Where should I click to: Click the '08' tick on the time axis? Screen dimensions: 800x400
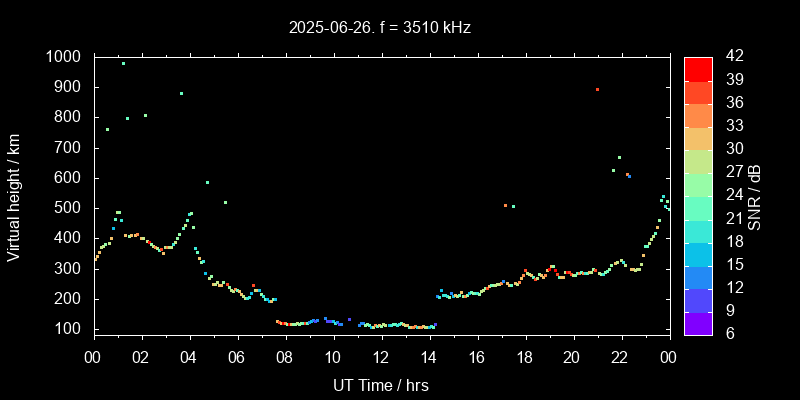(x=285, y=357)
